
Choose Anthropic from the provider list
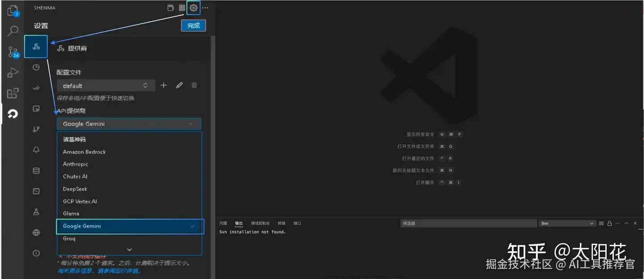pyautogui.click(x=129, y=164)
